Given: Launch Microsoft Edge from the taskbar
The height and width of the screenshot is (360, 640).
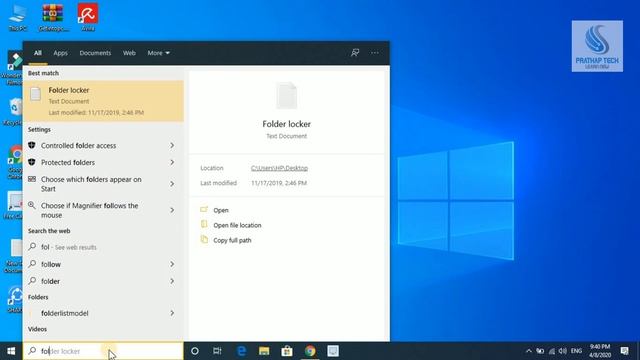Looking at the screenshot, I should pos(241,351).
